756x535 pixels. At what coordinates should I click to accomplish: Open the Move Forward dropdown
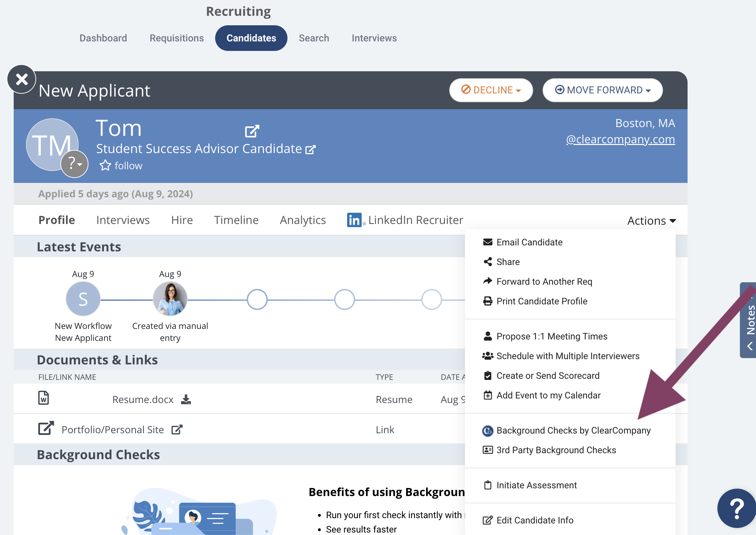tap(602, 90)
